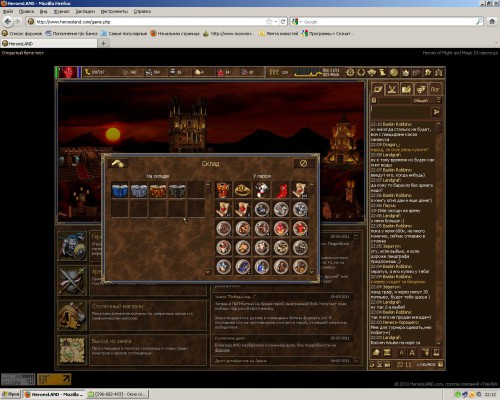Select the red boots in hero inventory

(281, 190)
